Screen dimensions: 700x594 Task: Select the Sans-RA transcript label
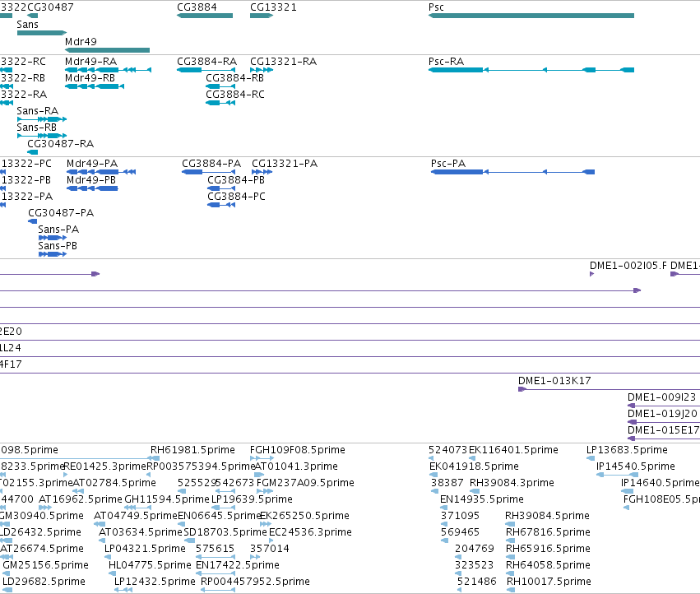pos(38,111)
